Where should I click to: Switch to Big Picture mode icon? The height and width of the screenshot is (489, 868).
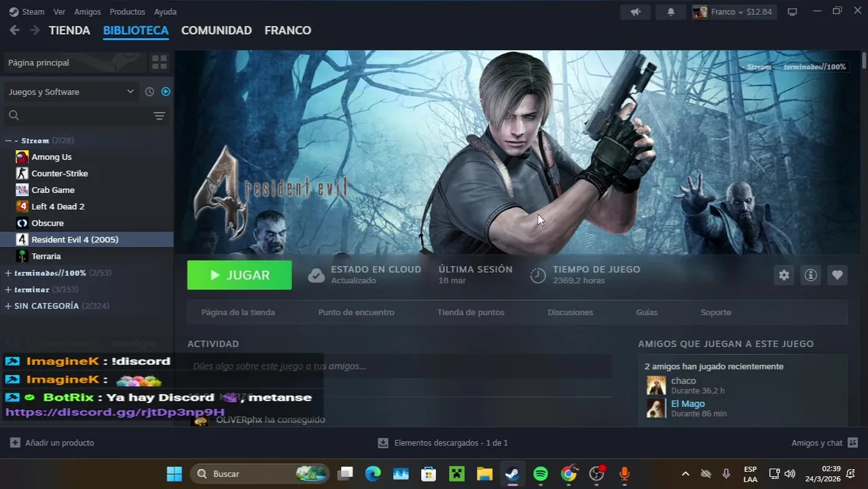(x=792, y=12)
